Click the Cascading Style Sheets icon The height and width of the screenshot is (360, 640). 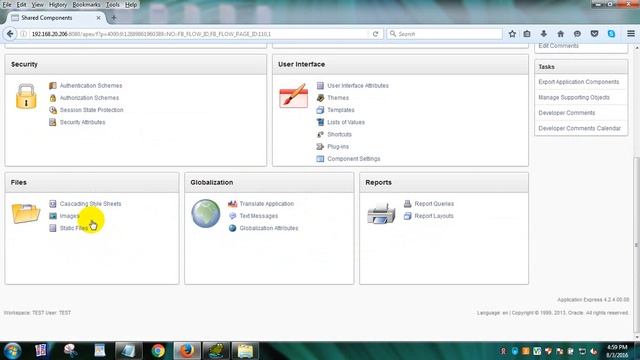53,204
